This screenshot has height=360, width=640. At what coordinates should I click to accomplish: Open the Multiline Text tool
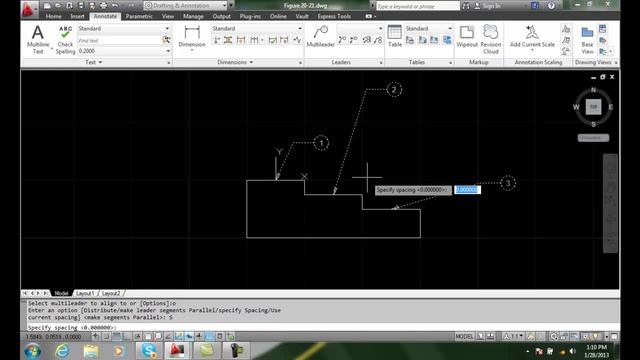pos(38,39)
